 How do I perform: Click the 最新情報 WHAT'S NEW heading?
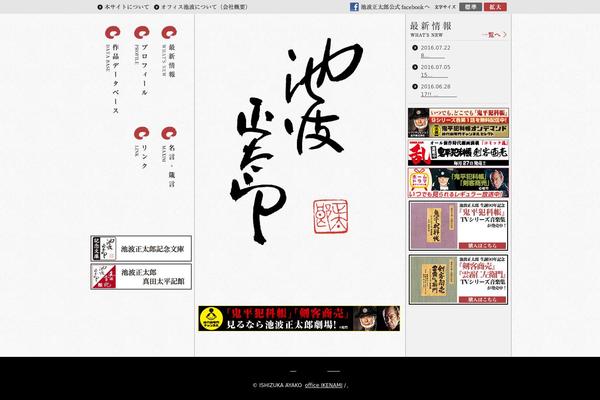click(x=430, y=29)
